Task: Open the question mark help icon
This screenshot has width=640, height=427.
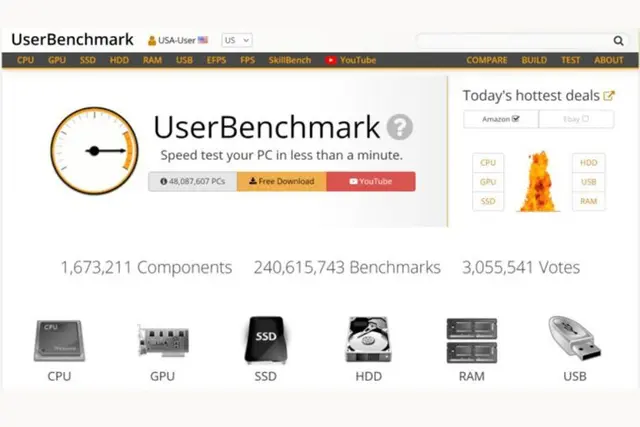Action: coord(400,127)
